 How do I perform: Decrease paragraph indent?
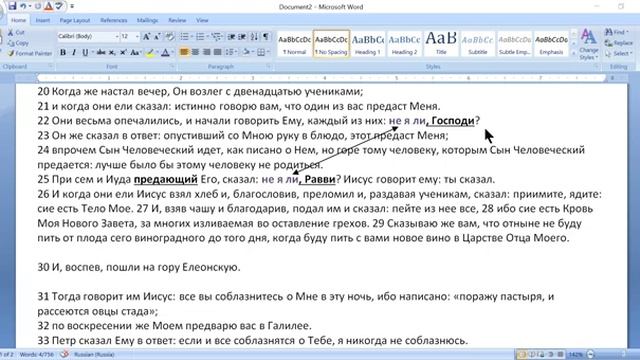(x=231, y=37)
